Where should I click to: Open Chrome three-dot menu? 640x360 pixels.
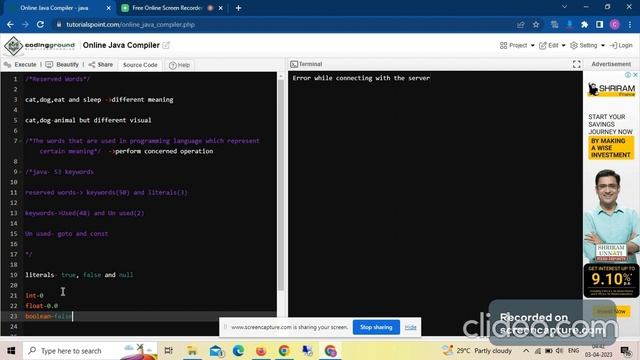(x=630, y=24)
